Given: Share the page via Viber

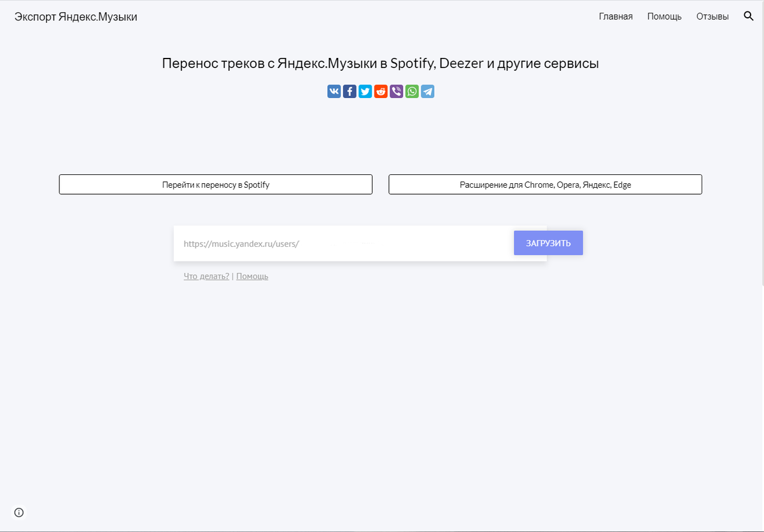Looking at the screenshot, I should 397,92.
